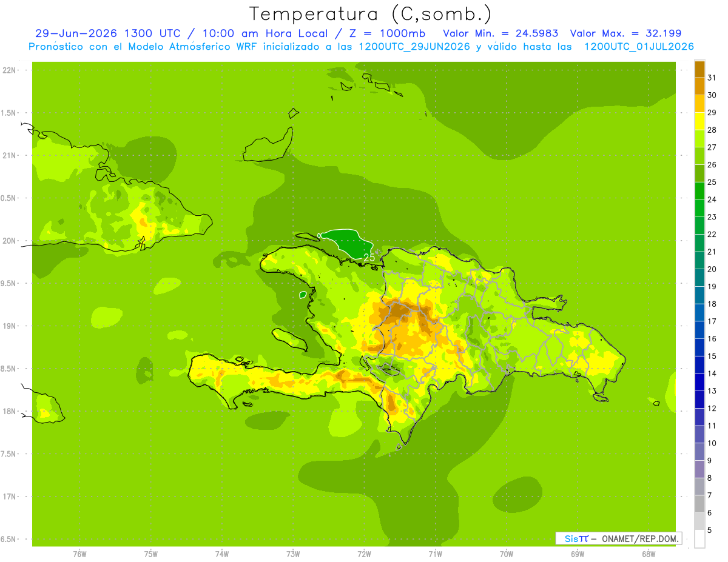This screenshot has width=728, height=562.
Task: Click the longitude label "69W"
Action: [x=578, y=554]
